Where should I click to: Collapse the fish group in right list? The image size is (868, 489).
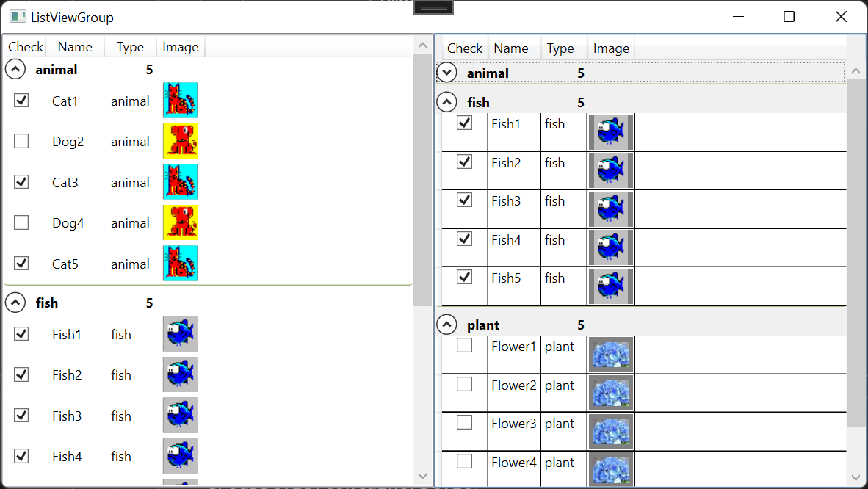(x=446, y=102)
